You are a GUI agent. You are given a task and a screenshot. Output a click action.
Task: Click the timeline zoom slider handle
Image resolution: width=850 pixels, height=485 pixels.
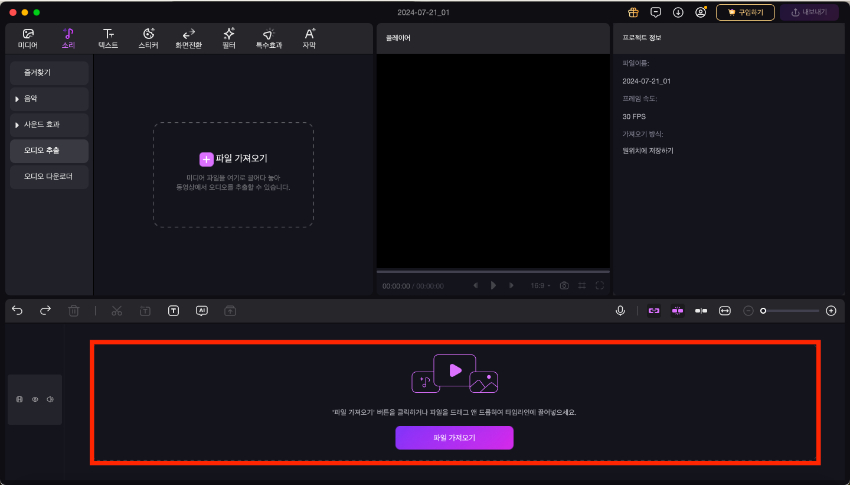[x=763, y=311]
